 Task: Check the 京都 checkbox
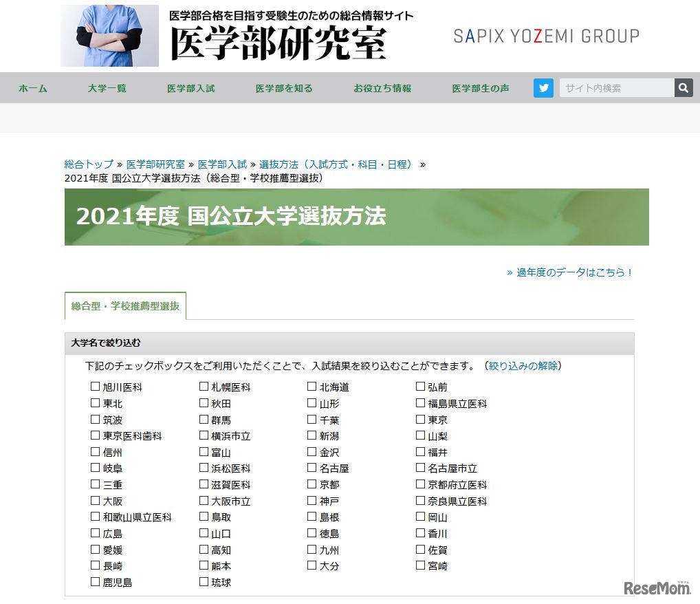pyautogui.click(x=311, y=484)
